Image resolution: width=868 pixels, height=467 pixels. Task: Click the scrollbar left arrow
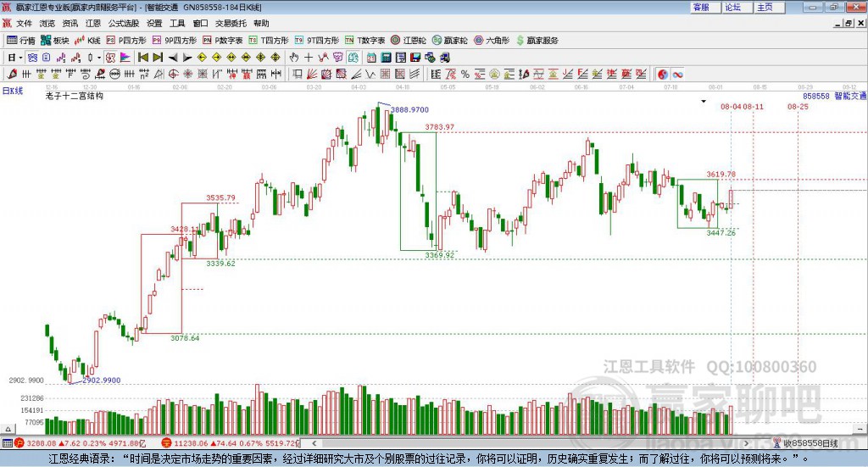point(314,442)
